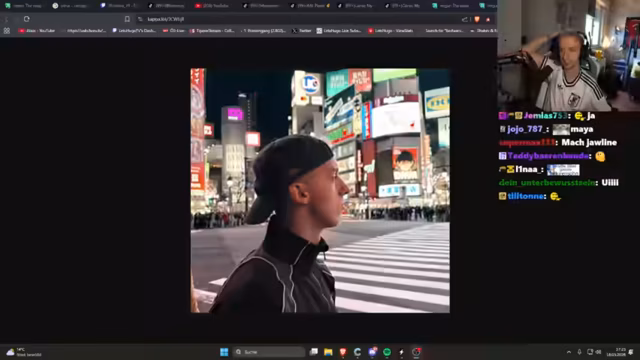Switch to the first browser tab

(24, 6)
